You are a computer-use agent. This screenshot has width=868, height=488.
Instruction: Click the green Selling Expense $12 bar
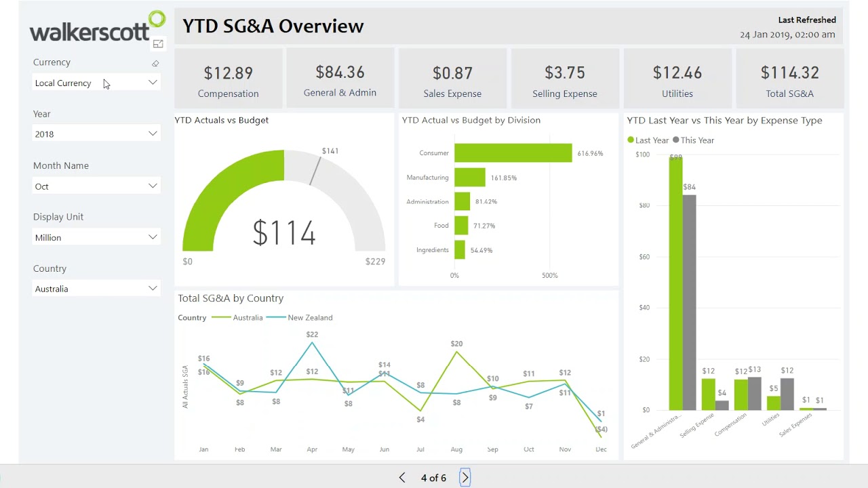click(708, 394)
